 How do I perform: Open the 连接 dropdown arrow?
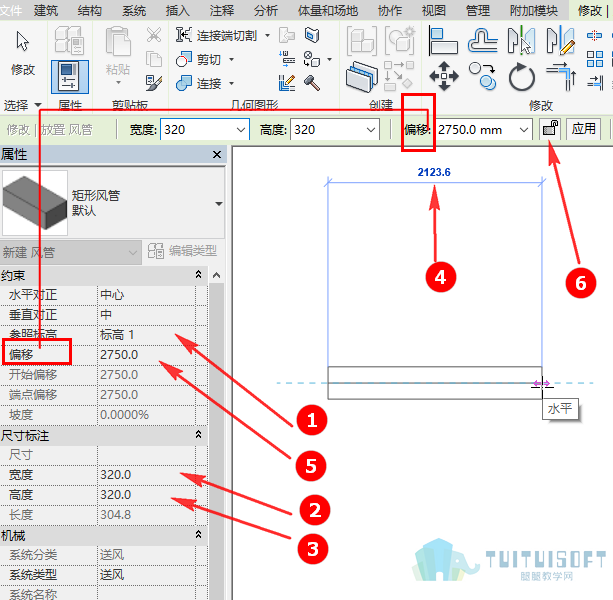tap(231, 83)
